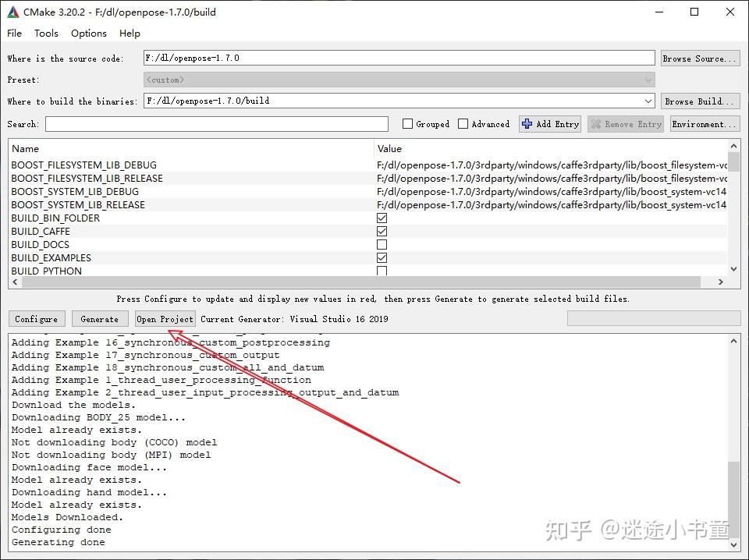Screen dimensions: 749x560
Task: Enable the BUILD_DOCS option
Action: [382, 244]
